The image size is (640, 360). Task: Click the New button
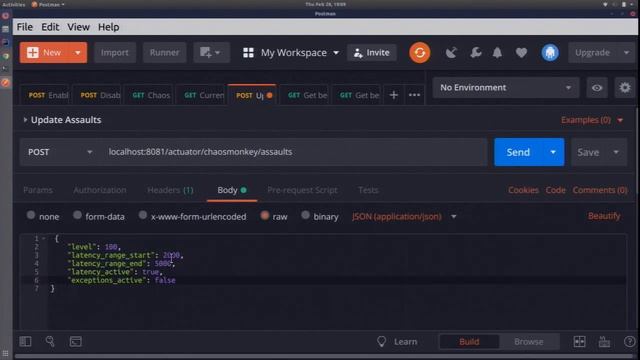coord(44,53)
